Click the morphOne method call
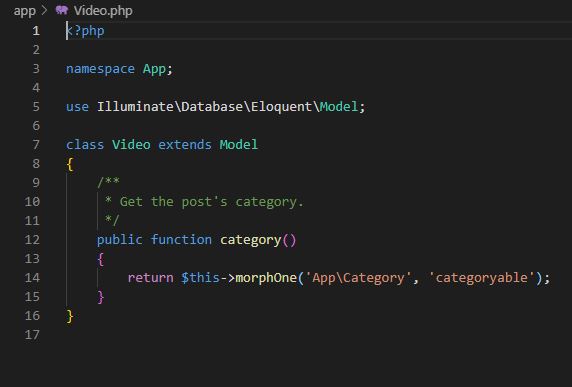Image resolution: width=572 pixels, height=387 pixels. coord(266,278)
